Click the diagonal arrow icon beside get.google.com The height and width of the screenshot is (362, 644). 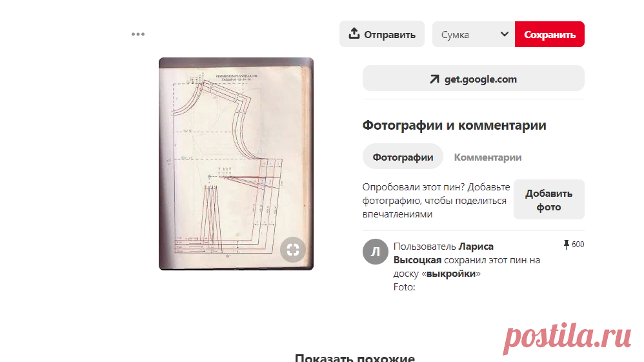[434, 79]
